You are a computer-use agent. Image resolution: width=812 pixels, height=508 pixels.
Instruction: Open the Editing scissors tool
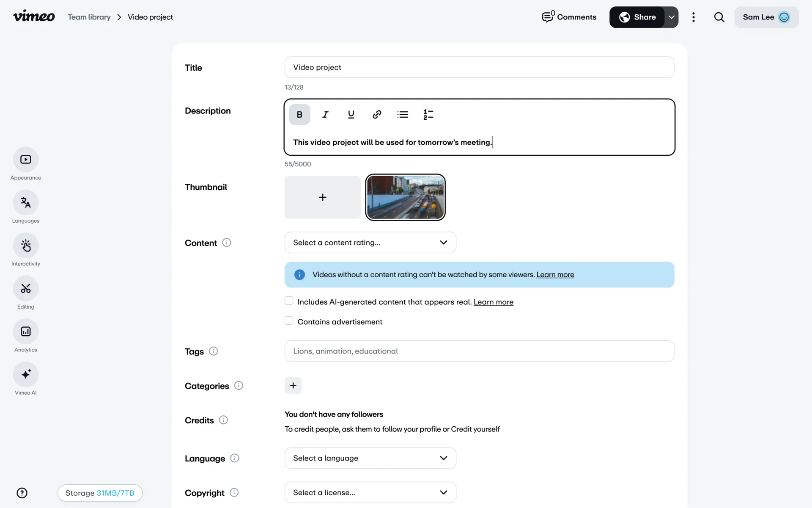point(26,289)
